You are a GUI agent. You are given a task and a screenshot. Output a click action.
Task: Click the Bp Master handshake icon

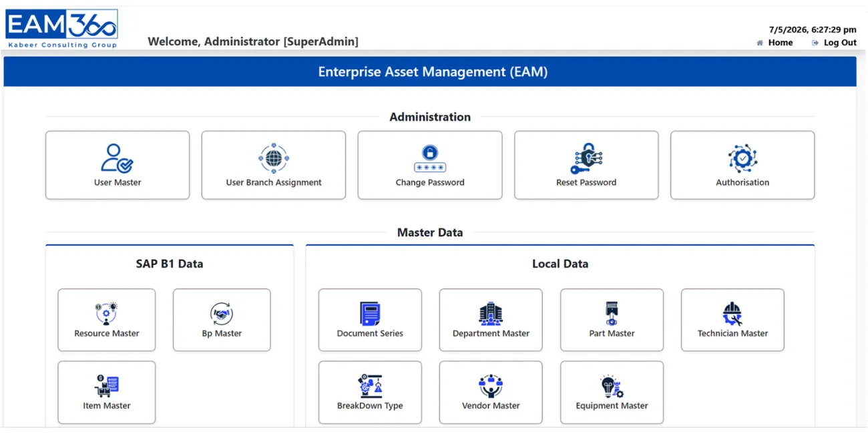coord(222,314)
